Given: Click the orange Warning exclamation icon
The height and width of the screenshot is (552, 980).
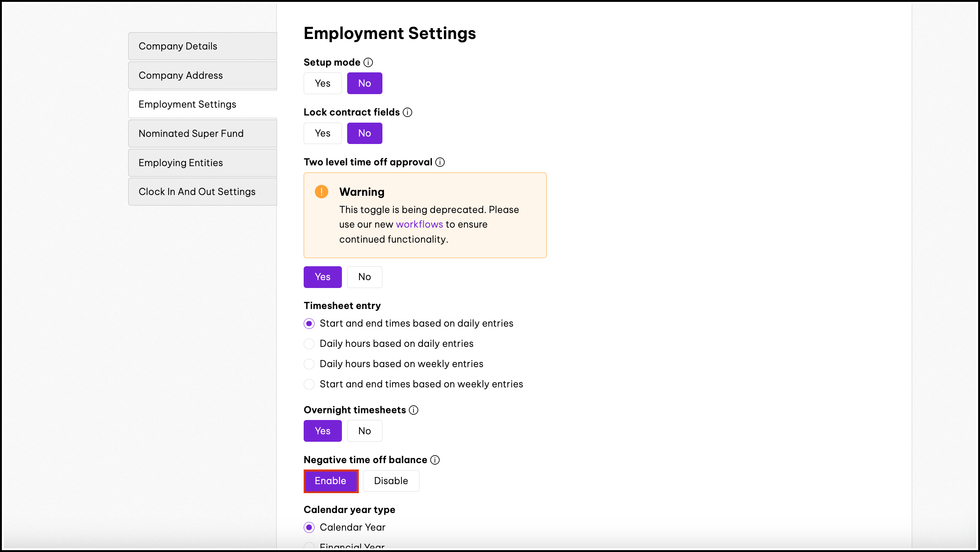Looking at the screenshot, I should click(321, 192).
